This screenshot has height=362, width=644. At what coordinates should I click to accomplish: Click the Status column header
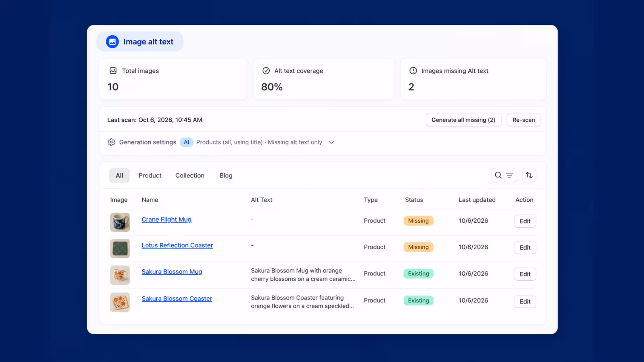414,200
